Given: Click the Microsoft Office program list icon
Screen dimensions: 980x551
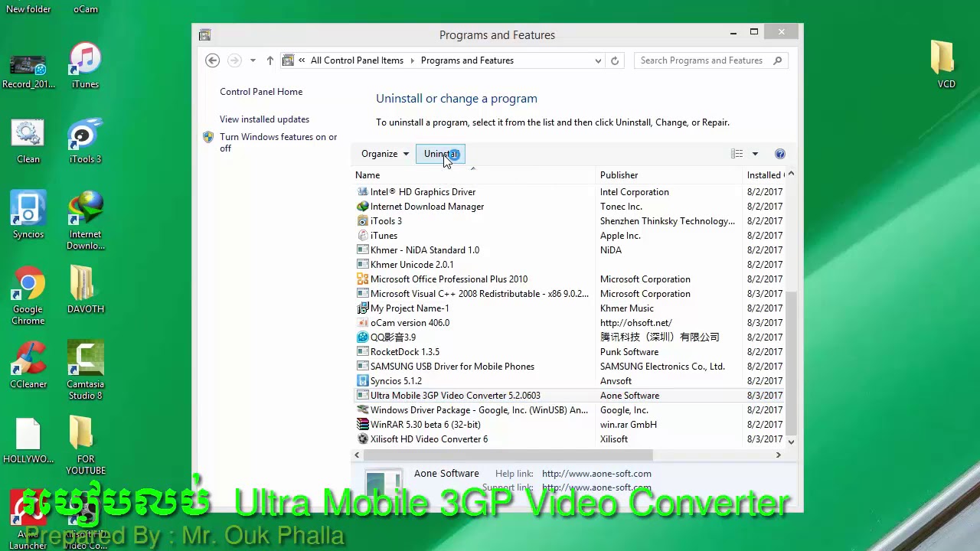Looking at the screenshot, I should point(363,279).
